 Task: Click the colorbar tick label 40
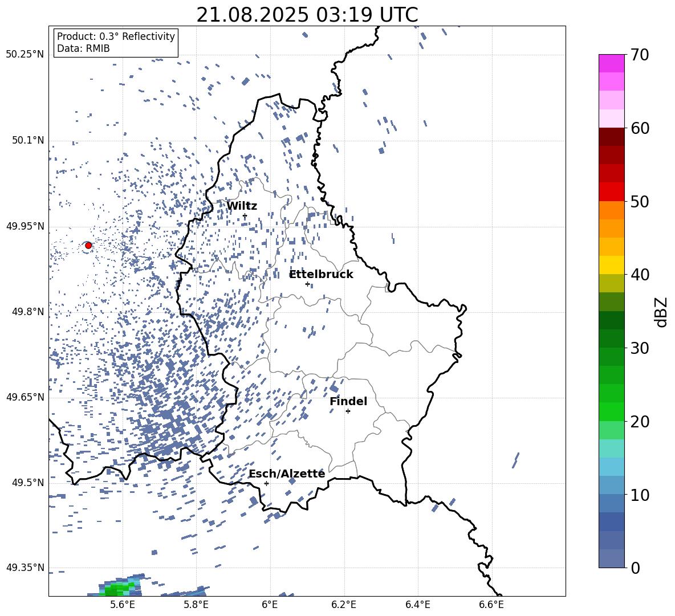(640, 275)
